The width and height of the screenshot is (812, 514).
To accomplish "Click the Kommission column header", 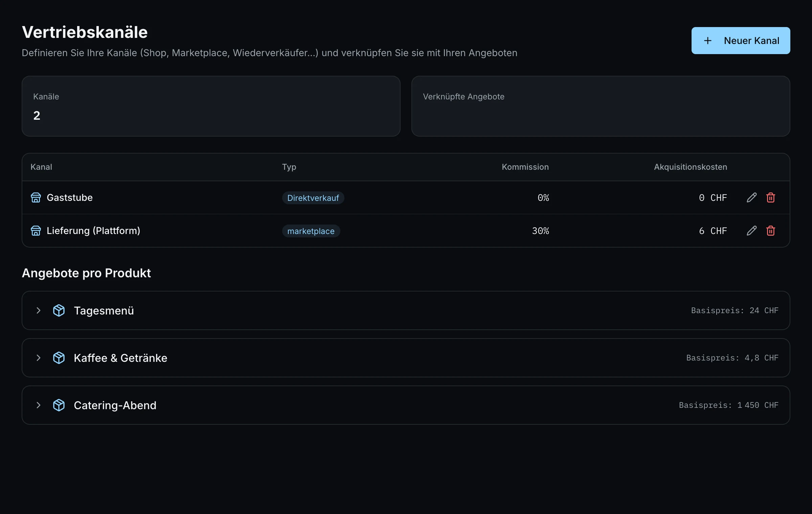I will [525, 167].
